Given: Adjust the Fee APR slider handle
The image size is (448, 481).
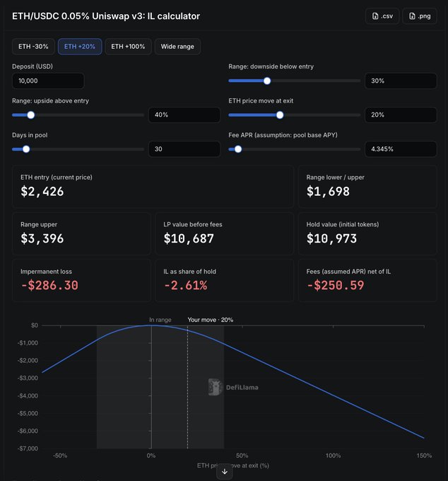Looking at the screenshot, I should (238, 149).
